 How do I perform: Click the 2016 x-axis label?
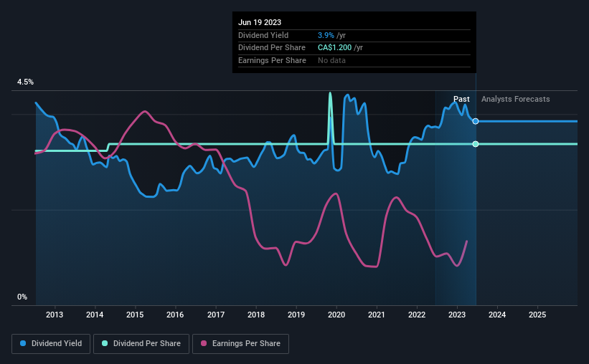(175, 315)
